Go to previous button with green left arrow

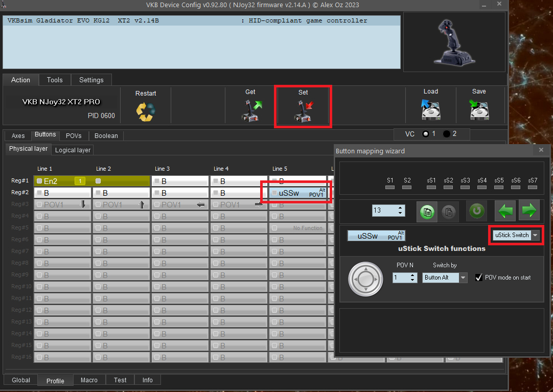[x=504, y=211]
